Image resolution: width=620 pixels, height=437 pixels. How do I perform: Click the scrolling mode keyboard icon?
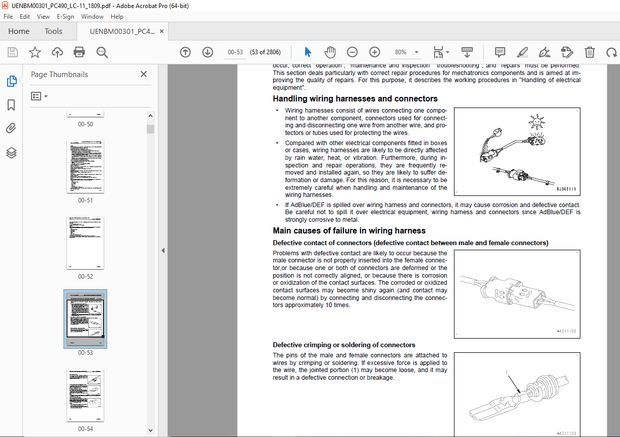[467, 52]
